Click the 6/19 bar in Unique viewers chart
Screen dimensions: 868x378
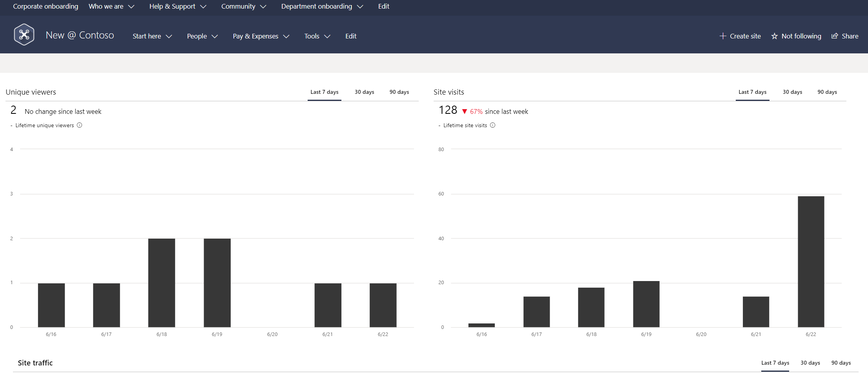(217, 283)
